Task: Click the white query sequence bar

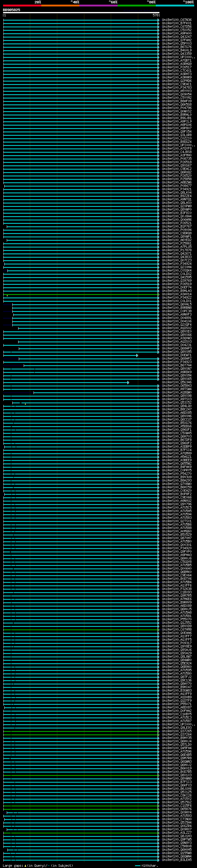Action: point(81,13)
